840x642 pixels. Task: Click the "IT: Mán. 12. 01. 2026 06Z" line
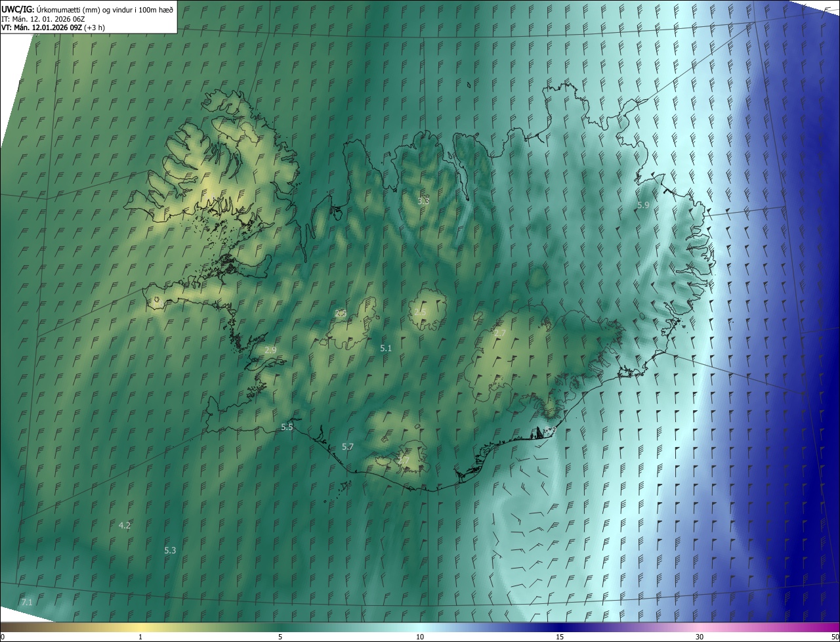(43, 18)
